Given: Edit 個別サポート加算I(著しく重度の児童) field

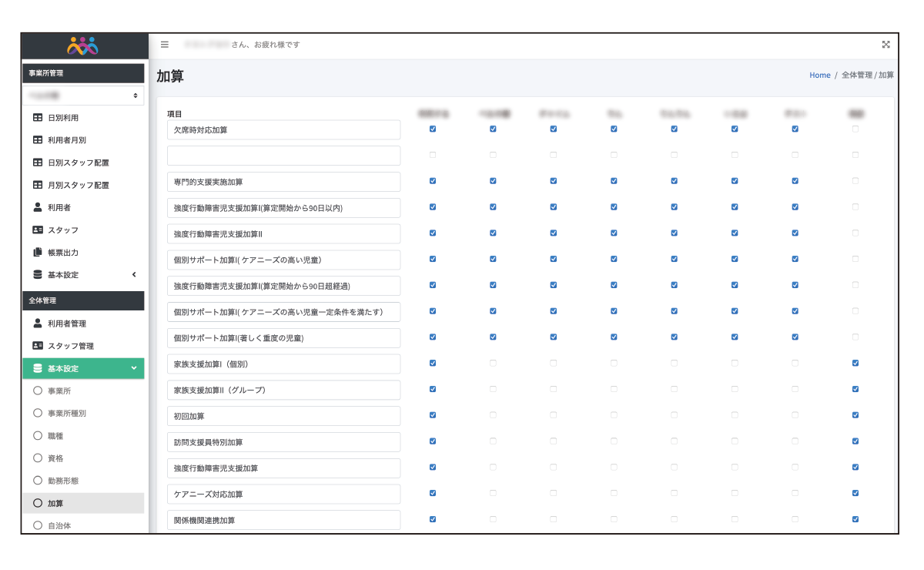Looking at the screenshot, I should (x=284, y=338).
